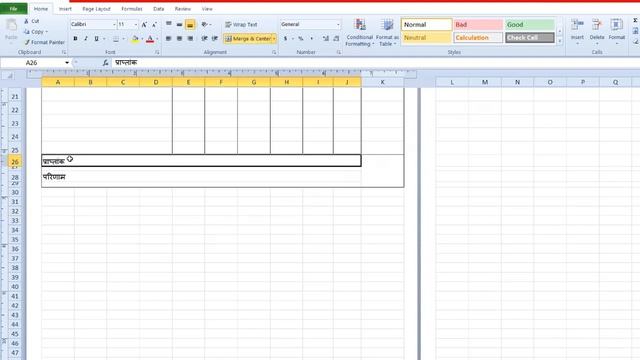Apply the Bad cell style
Image resolution: width=640 pixels, height=360 pixels.
tap(478, 24)
